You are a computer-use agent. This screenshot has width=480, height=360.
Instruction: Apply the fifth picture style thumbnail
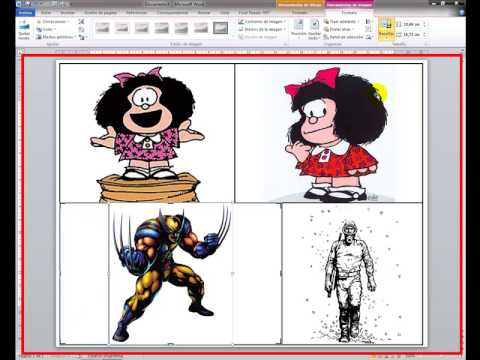click(x=181, y=28)
